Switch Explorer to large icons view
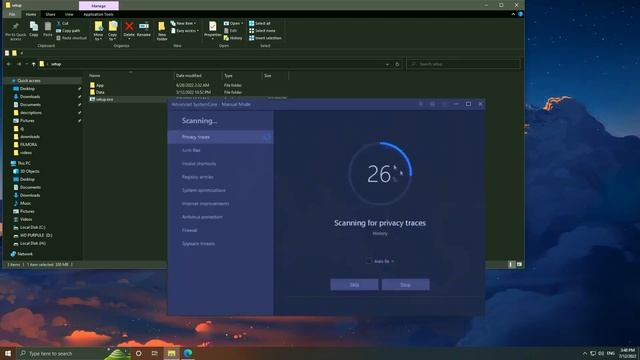Viewport: 640px width, 360px height. tap(519, 264)
